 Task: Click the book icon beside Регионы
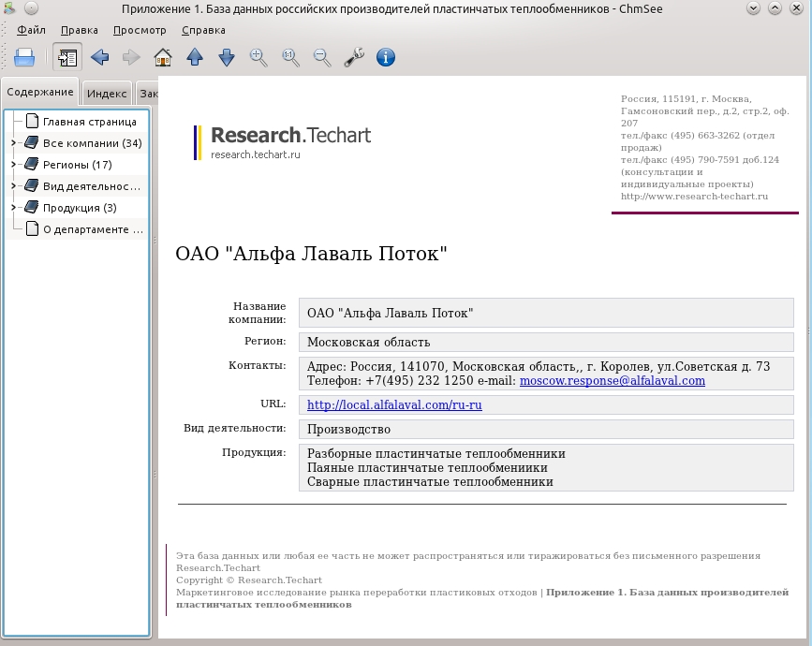(x=32, y=165)
